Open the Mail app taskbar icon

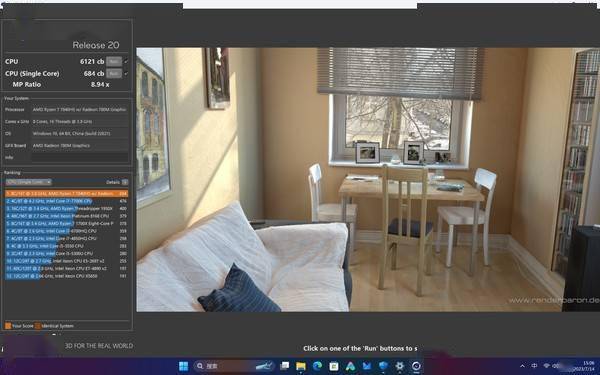pyautogui.click(x=367, y=366)
